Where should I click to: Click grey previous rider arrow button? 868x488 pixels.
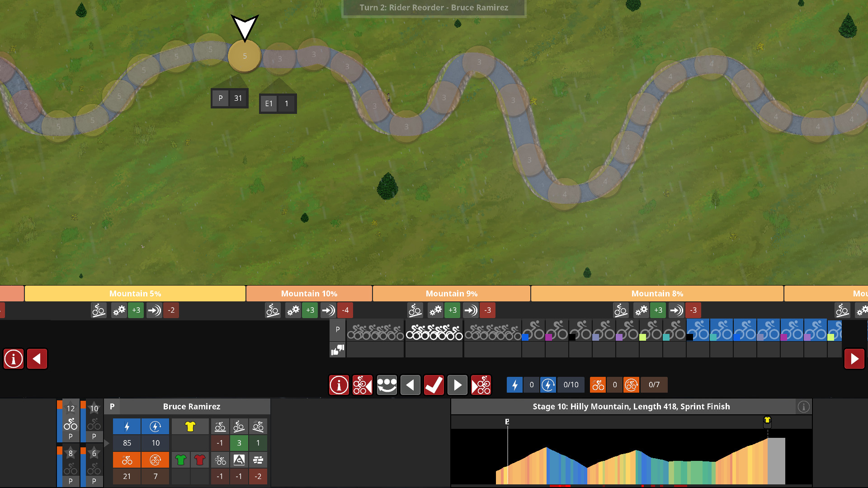410,385
